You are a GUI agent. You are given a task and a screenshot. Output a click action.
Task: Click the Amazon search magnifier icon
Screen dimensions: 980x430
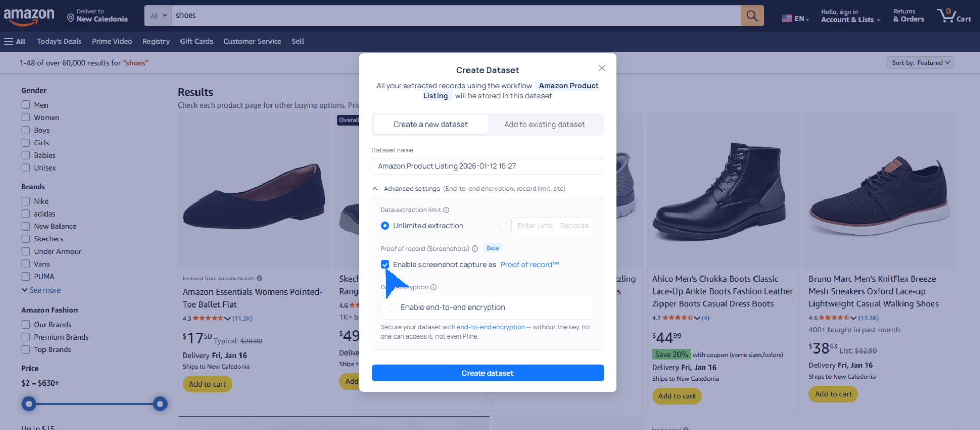point(752,16)
